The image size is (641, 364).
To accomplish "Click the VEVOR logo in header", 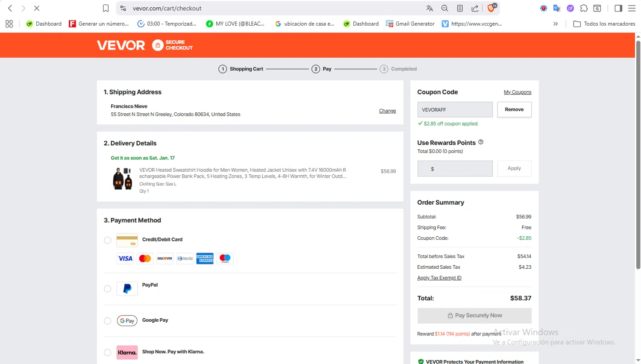I will [121, 45].
